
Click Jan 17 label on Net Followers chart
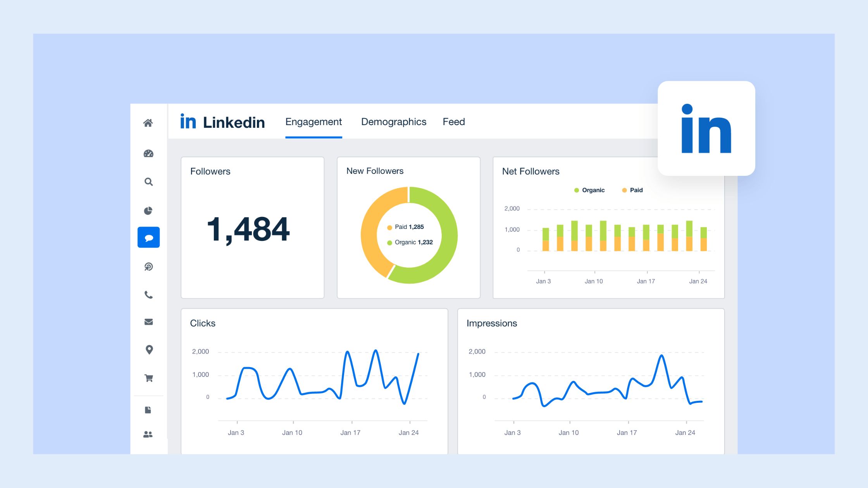[646, 281]
